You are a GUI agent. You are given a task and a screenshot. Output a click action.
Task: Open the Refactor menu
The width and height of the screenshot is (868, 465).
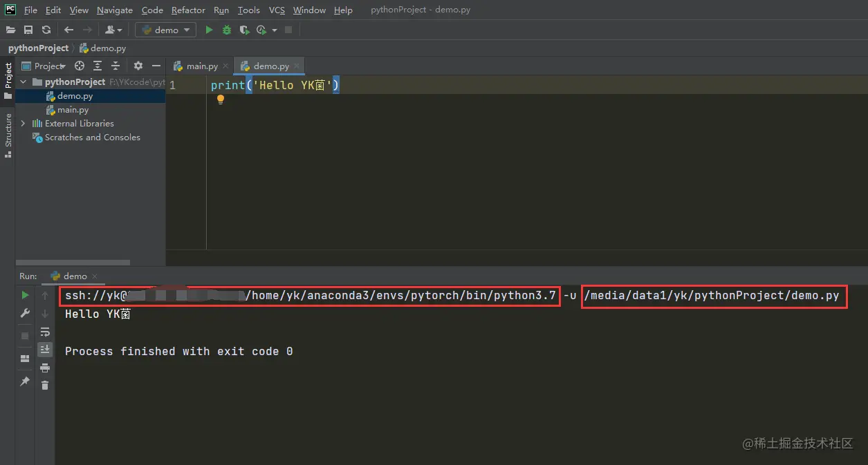pyautogui.click(x=188, y=10)
